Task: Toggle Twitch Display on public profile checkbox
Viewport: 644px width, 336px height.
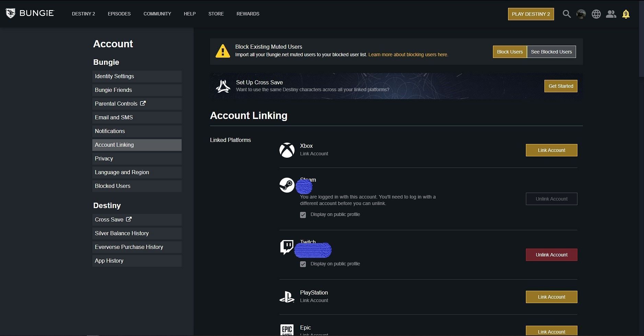Action: [x=303, y=264]
